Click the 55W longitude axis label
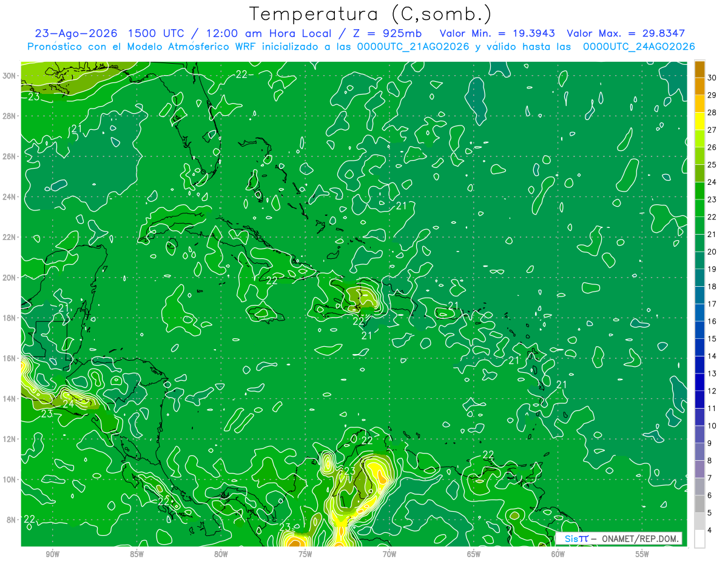 (x=642, y=554)
